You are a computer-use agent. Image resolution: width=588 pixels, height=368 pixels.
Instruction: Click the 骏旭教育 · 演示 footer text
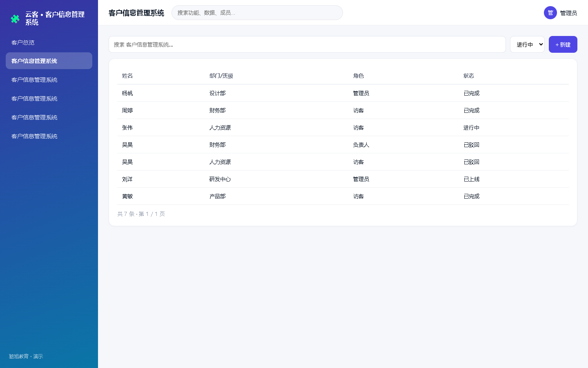pos(26,357)
